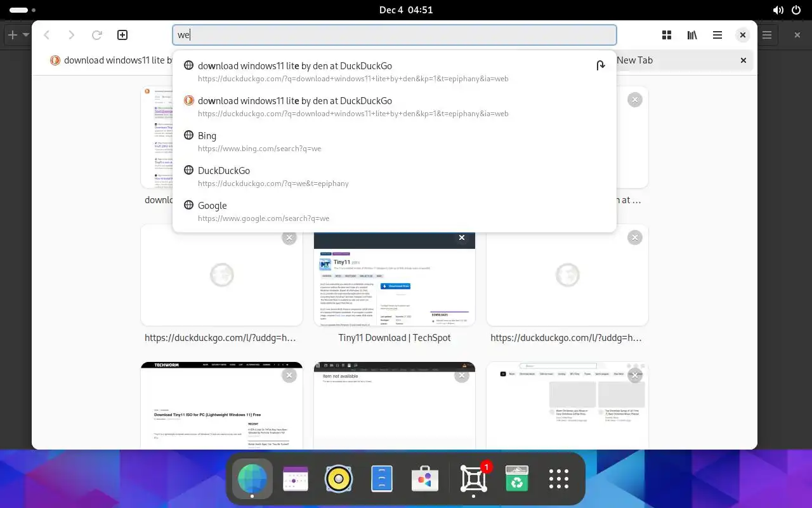Open Software store bag icon in dock
812x508 pixels.
tap(425, 479)
